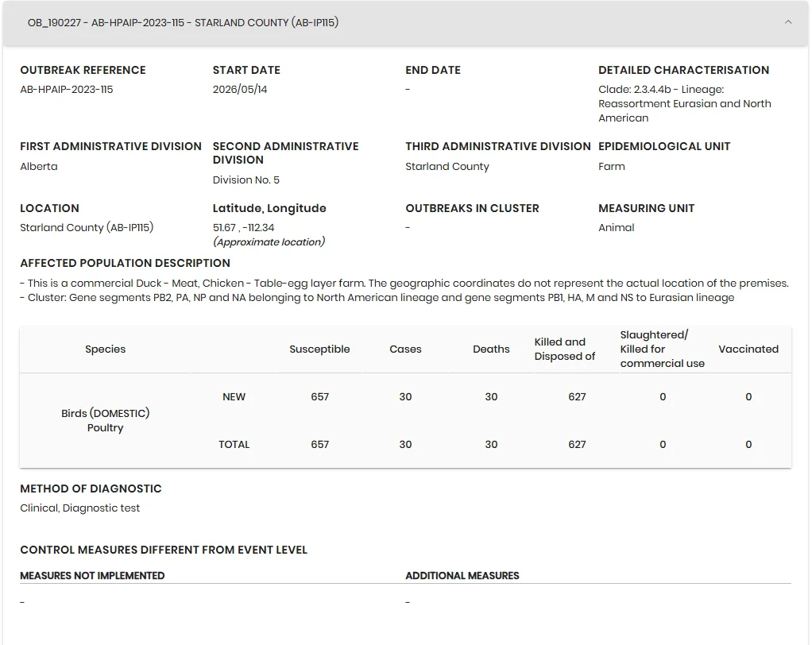Select Deaths value 30 in NEW row

coord(491,397)
